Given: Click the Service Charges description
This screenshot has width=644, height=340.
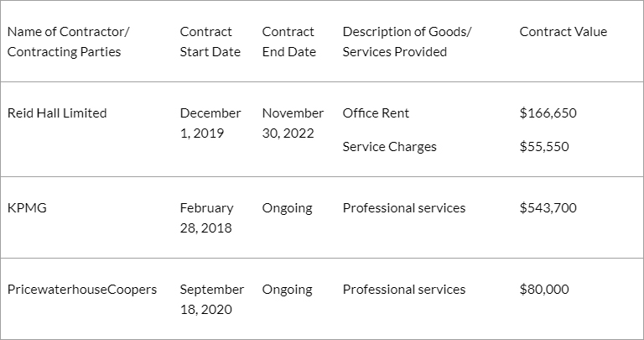Looking at the screenshot, I should [389, 147].
